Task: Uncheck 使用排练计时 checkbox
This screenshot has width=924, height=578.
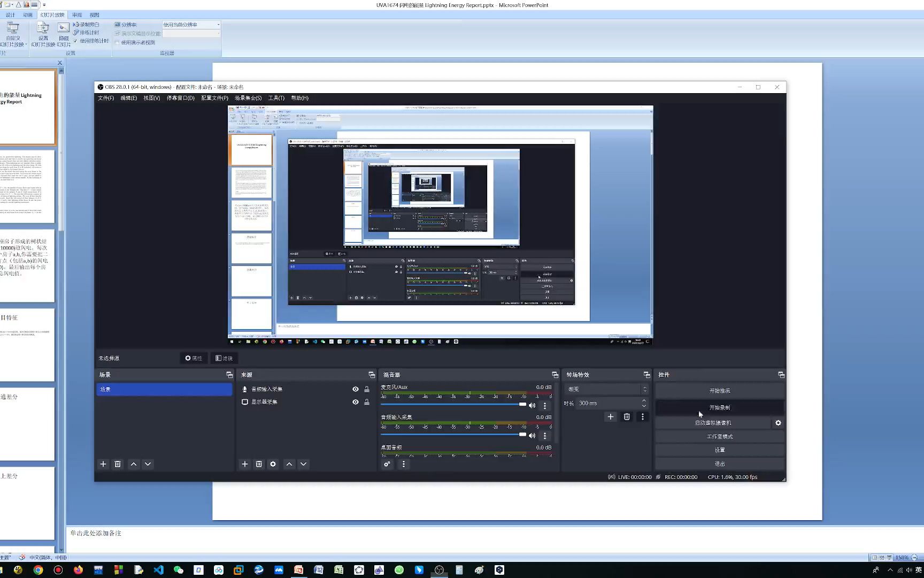Action: pyautogui.click(x=75, y=41)
